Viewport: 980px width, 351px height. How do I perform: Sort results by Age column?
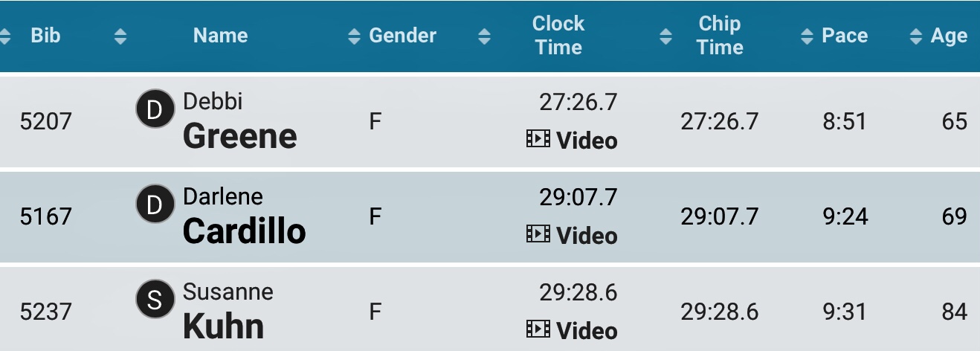[948, 36]
